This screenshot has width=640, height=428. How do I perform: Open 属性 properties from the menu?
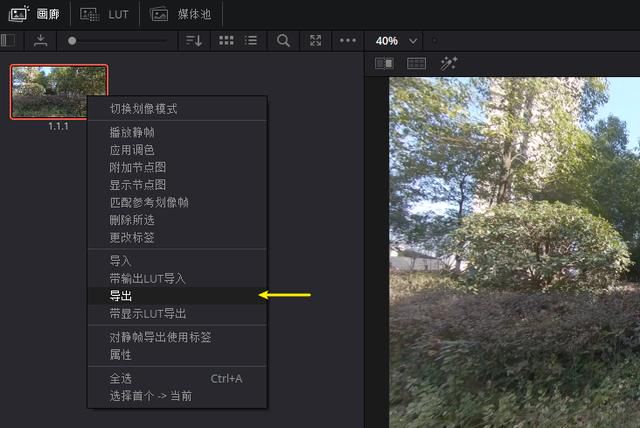178,355
